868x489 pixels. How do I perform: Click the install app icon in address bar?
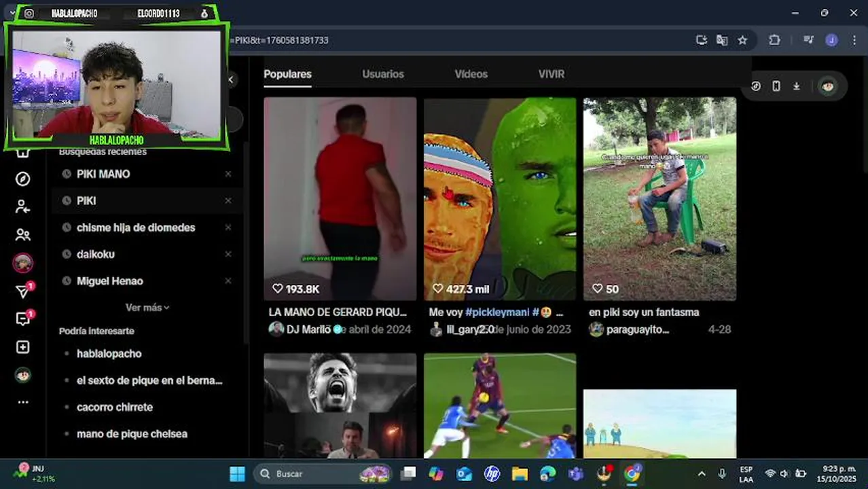(x=702, y=40)
